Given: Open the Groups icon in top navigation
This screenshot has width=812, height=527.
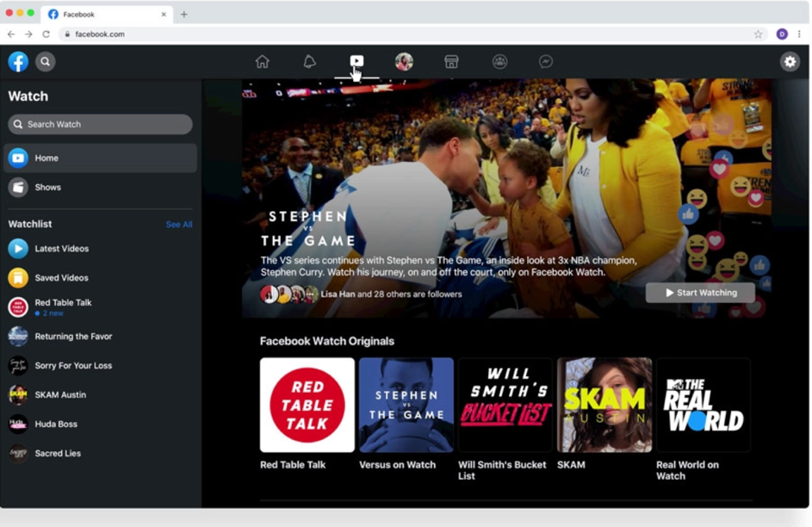Looking at the screenshot, I should pyautogui.click(x=499, y=62).
